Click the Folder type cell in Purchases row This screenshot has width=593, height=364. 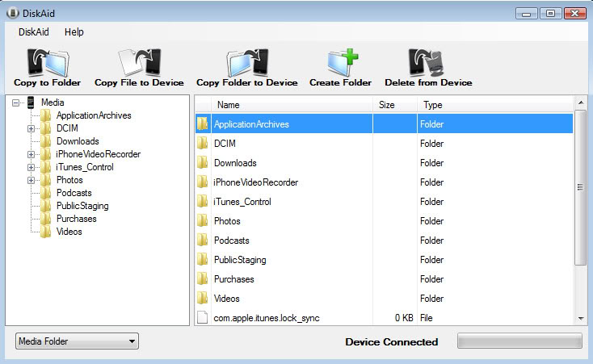[432, 279]
